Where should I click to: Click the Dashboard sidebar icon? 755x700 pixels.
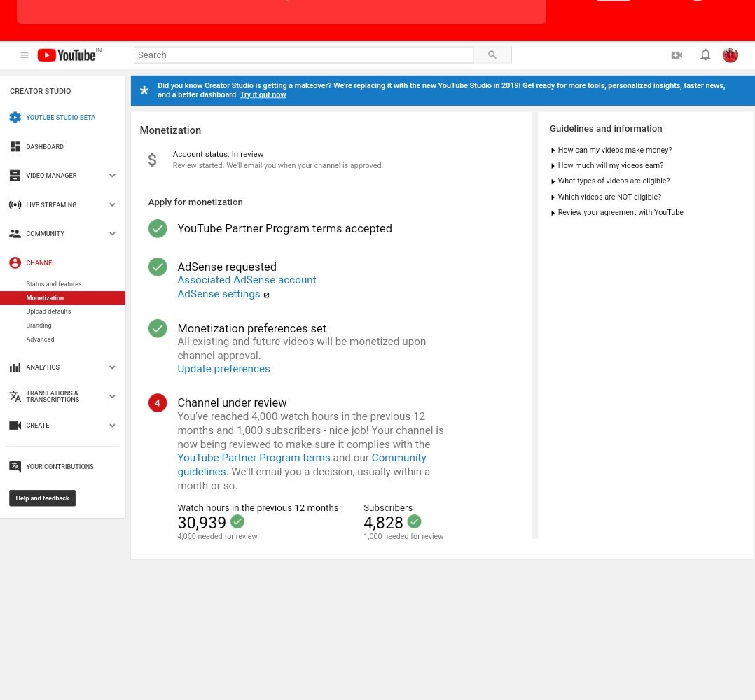pos(15,147)
